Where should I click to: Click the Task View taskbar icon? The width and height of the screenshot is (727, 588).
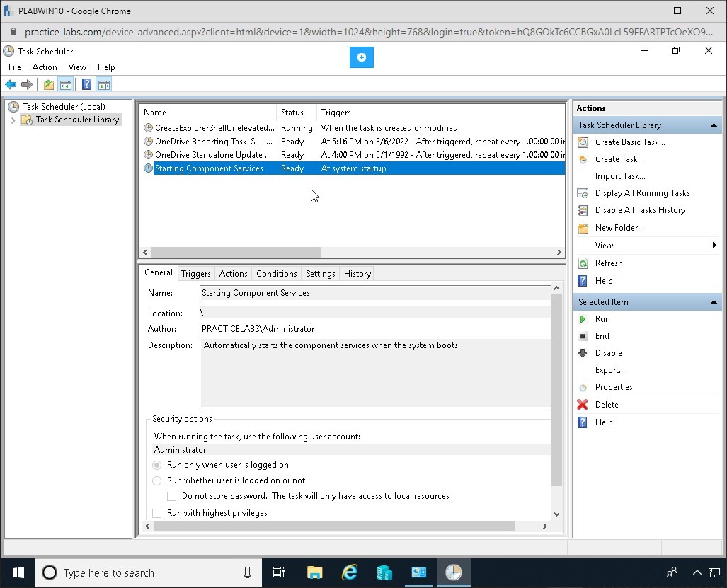point(279,573)
